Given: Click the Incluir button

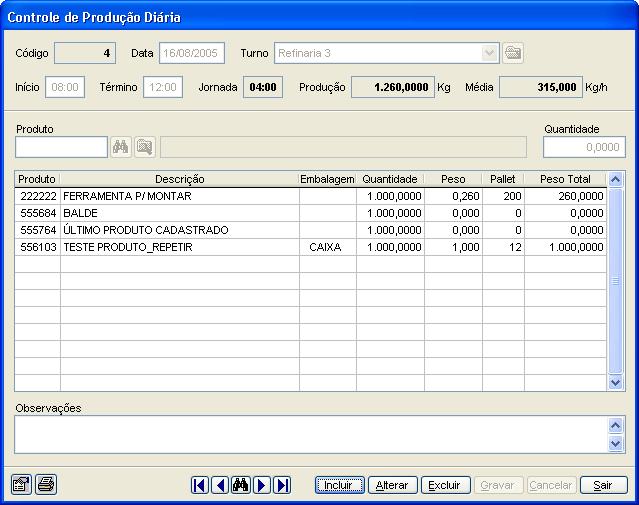Looking at the screenshot, I should (339, 485).
